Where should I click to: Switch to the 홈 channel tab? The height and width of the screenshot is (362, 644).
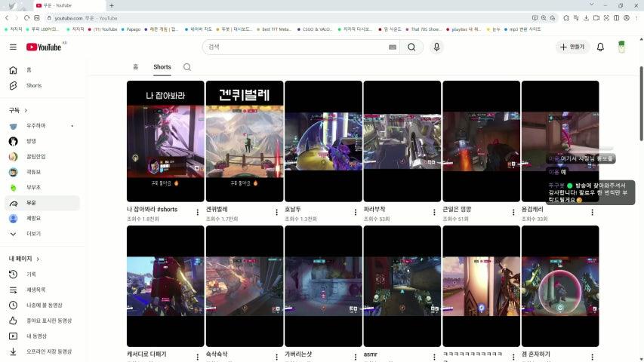pos(136,67)
